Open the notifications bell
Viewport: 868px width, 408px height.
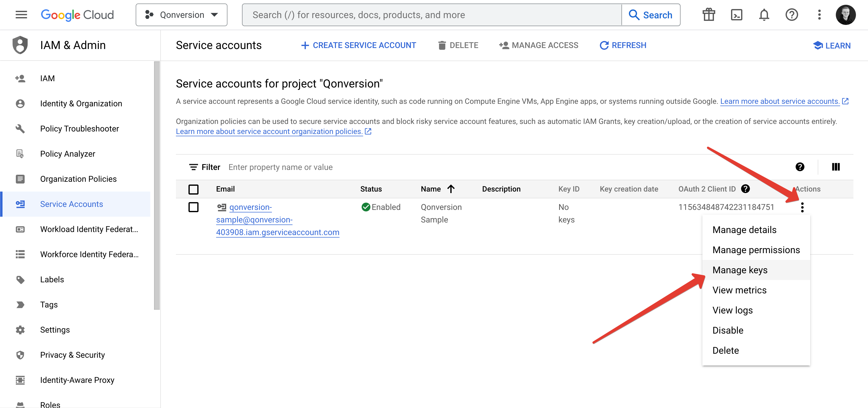click(x=764, y=15)
